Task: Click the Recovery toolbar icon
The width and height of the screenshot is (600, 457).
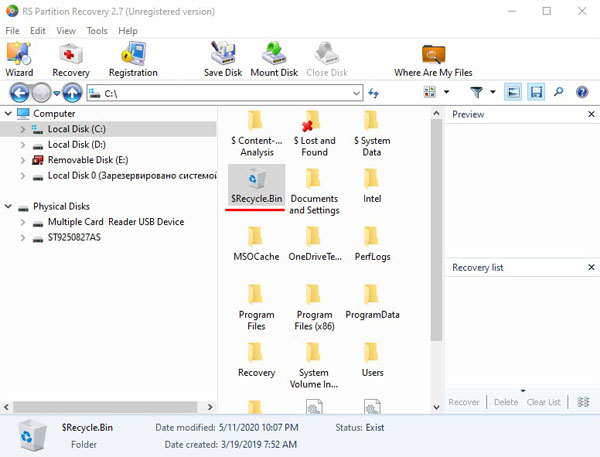Action: pos(71,59)
